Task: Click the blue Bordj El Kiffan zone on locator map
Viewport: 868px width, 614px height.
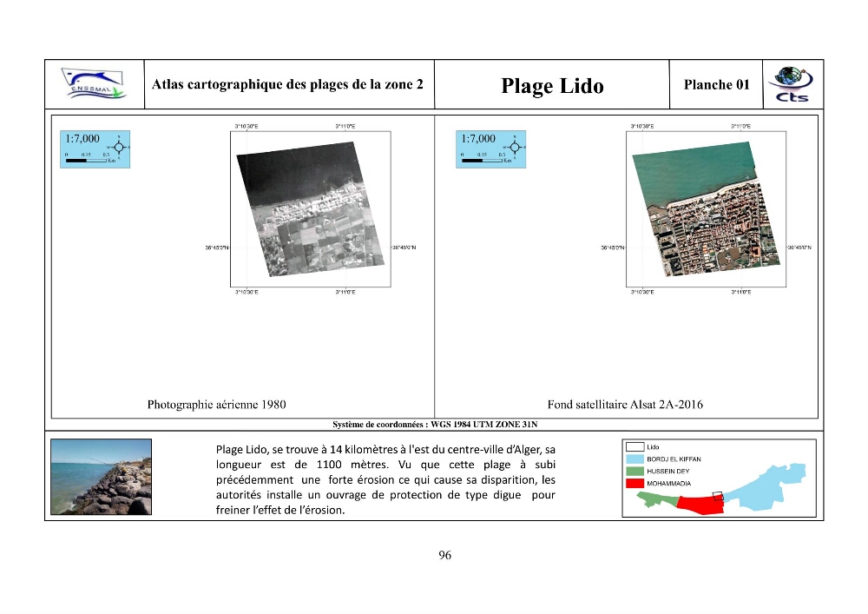Action: (x=766, y=487)
